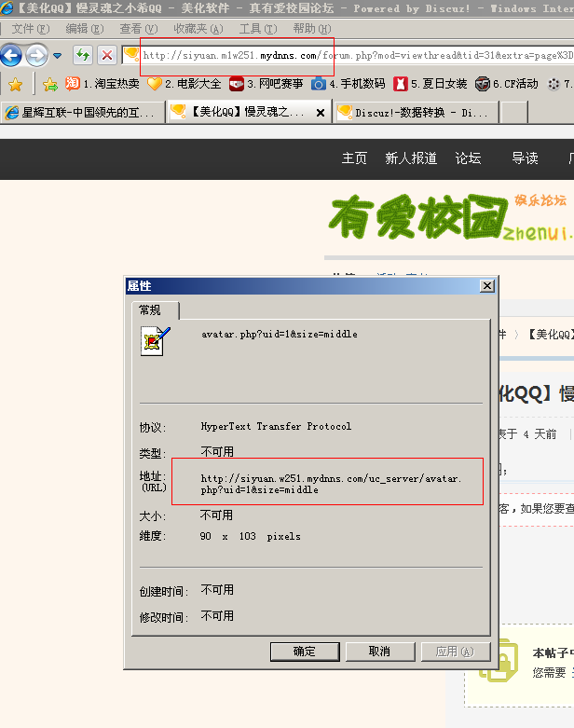This screenshot has width=574, height=728.
Task: Click the orange heart icon by 电影大全
Action: coord(155,84)
